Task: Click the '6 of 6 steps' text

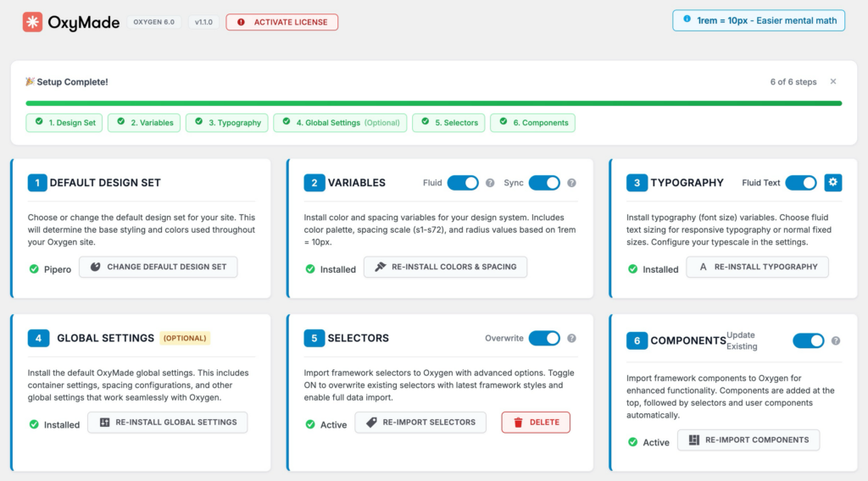Action: 793,82
